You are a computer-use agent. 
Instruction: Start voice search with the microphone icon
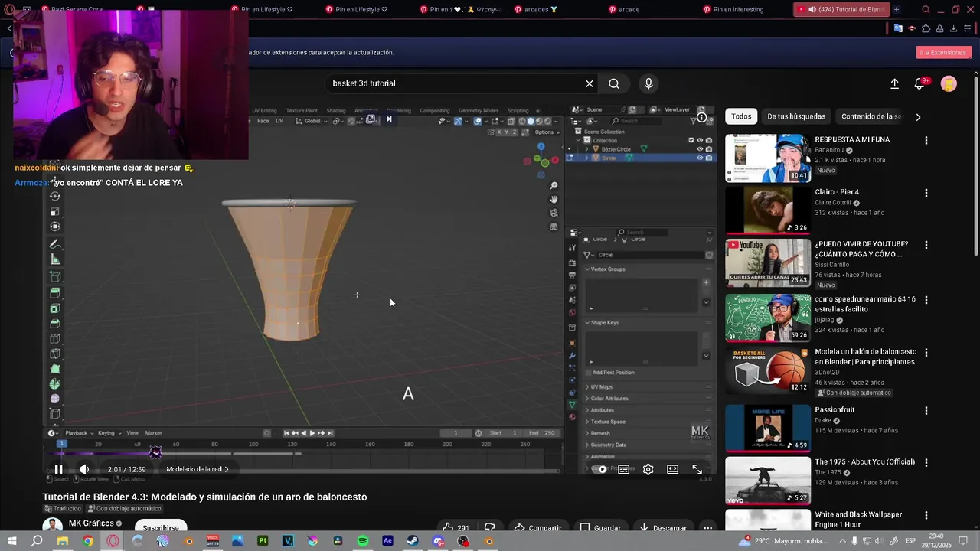point(648,83)
